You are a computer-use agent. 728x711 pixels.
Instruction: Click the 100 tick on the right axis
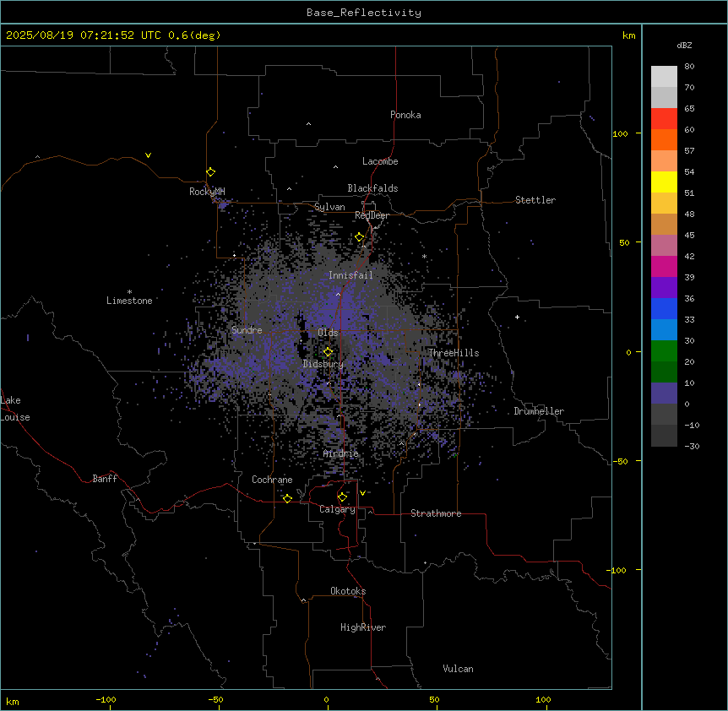point(620,133)
